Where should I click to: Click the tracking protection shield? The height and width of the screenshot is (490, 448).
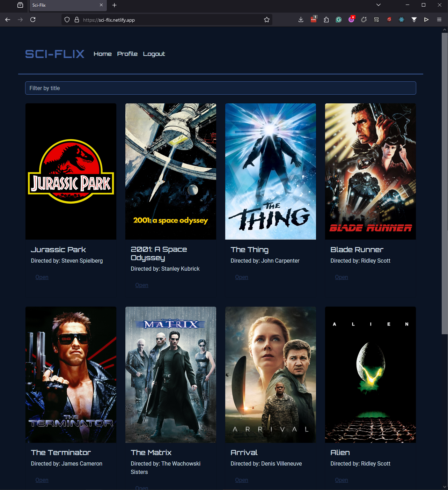(x=66, y=20)
